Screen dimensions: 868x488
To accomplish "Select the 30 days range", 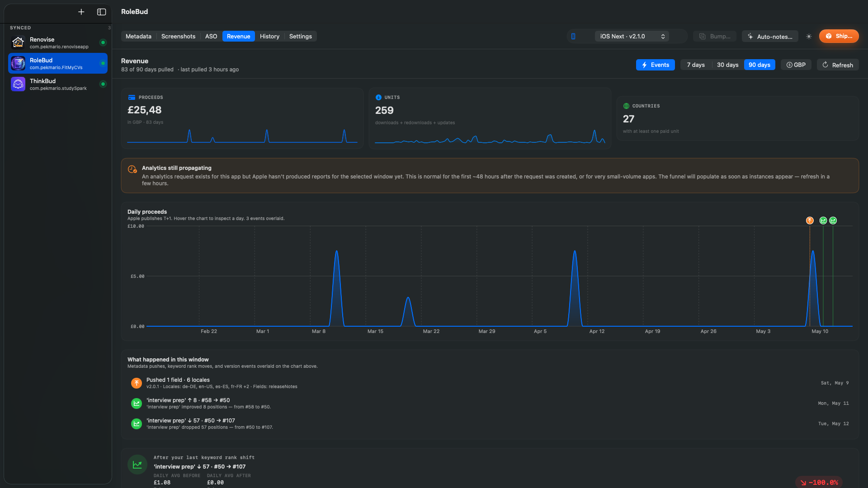I will click(x=727, y=65).
